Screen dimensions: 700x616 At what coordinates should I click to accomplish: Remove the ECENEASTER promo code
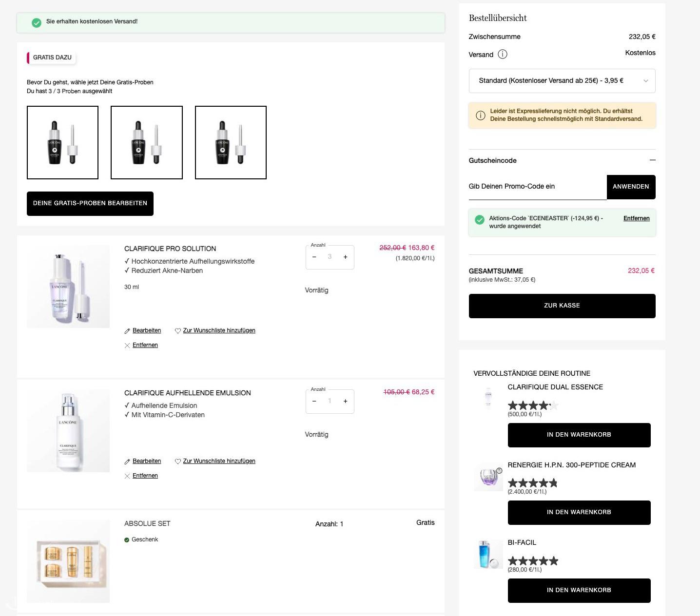[x=636, y=218]
